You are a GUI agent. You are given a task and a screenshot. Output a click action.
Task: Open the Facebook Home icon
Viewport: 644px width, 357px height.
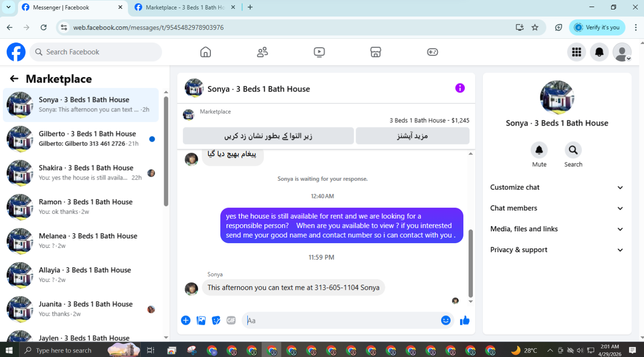(x=206, y=52)
